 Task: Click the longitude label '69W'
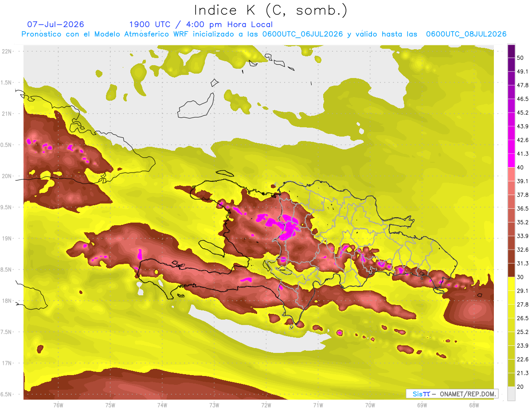pyautogui.click(x=422, y=405)
